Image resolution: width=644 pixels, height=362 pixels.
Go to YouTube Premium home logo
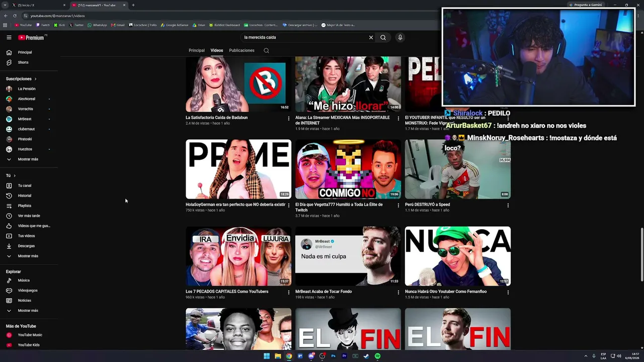(32, 37)
